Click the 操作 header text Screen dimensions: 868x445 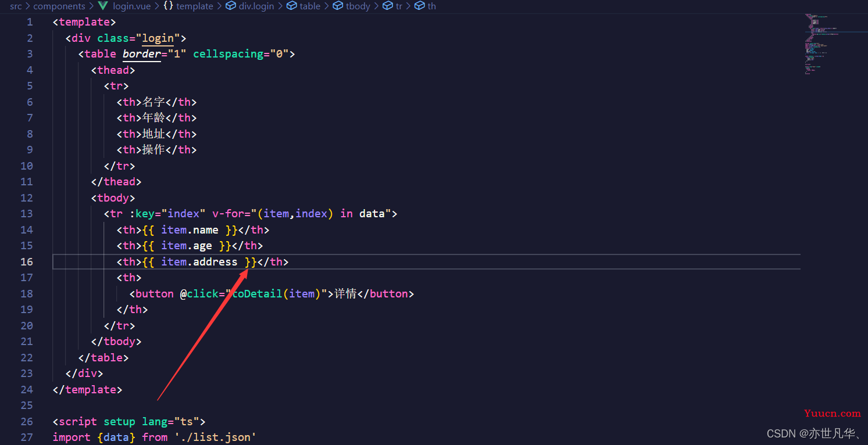(x=153, y=150)
